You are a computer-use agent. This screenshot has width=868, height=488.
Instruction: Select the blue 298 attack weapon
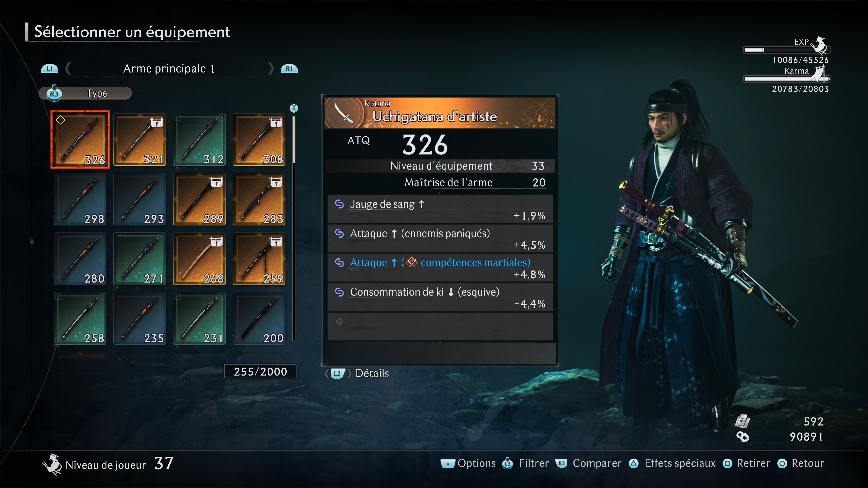80,199
